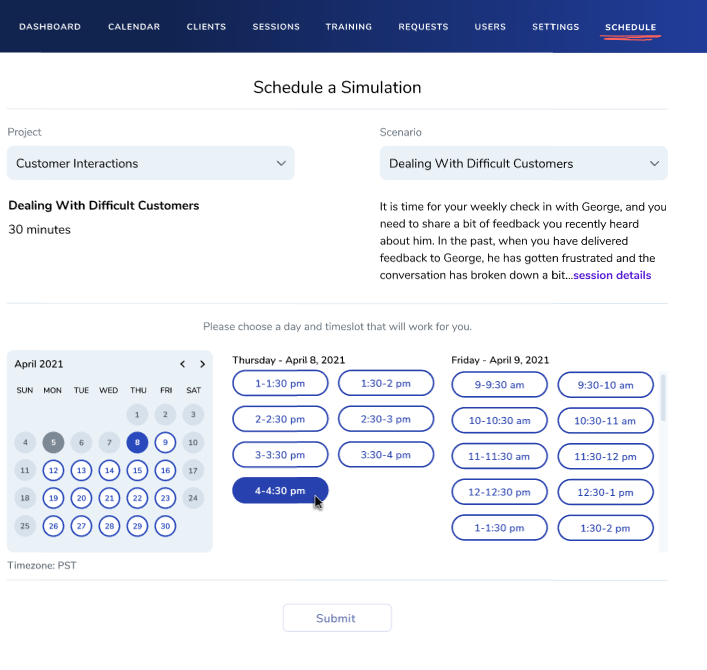Go to previous month in calendar
This screenshot has height=670, width=707.
coord(182,365)
